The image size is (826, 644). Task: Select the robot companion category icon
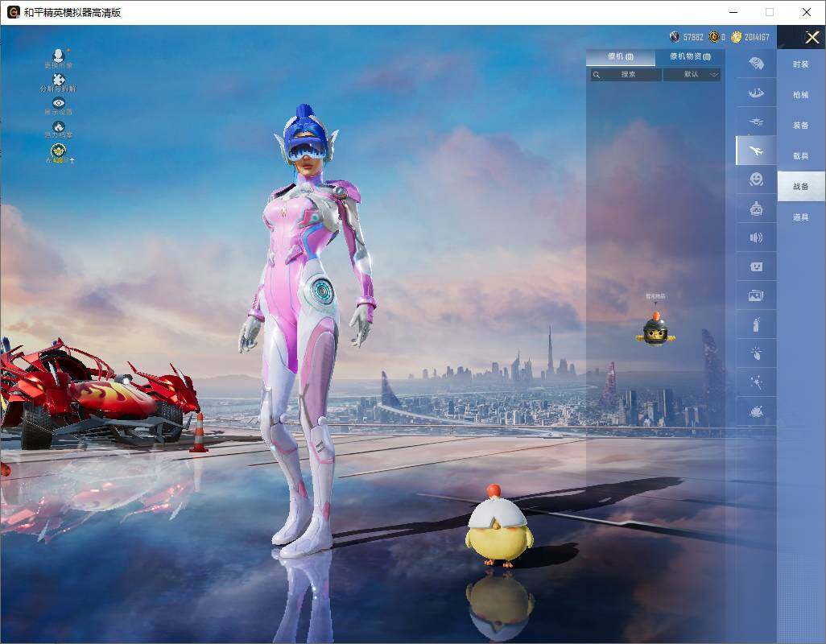757,209
